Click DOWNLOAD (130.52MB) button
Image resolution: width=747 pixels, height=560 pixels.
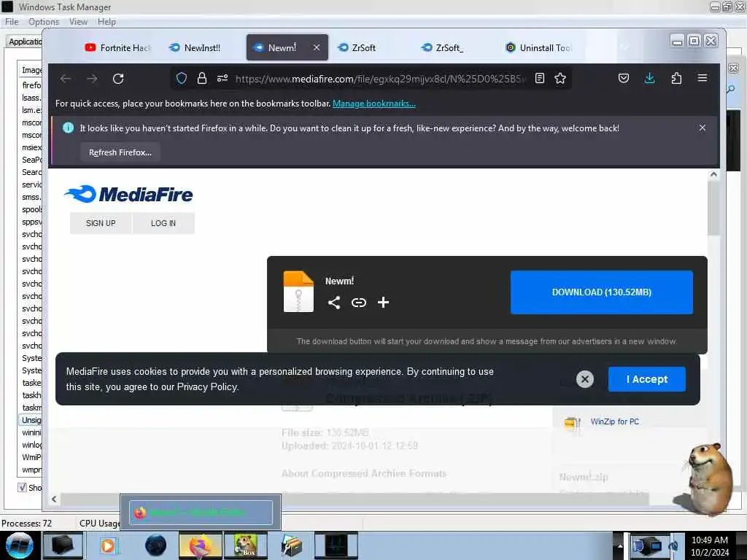[x=601, y=292]
